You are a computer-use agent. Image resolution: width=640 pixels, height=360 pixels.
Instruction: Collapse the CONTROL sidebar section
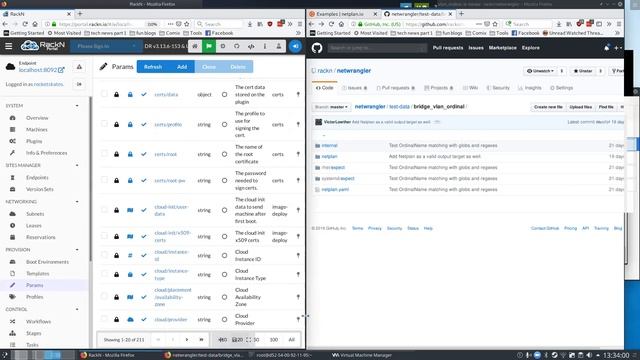pos(77,309)
